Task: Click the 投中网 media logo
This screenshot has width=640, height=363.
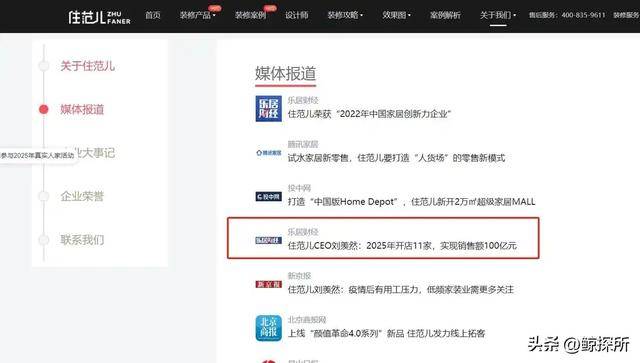Action: [x=269, y=196]
